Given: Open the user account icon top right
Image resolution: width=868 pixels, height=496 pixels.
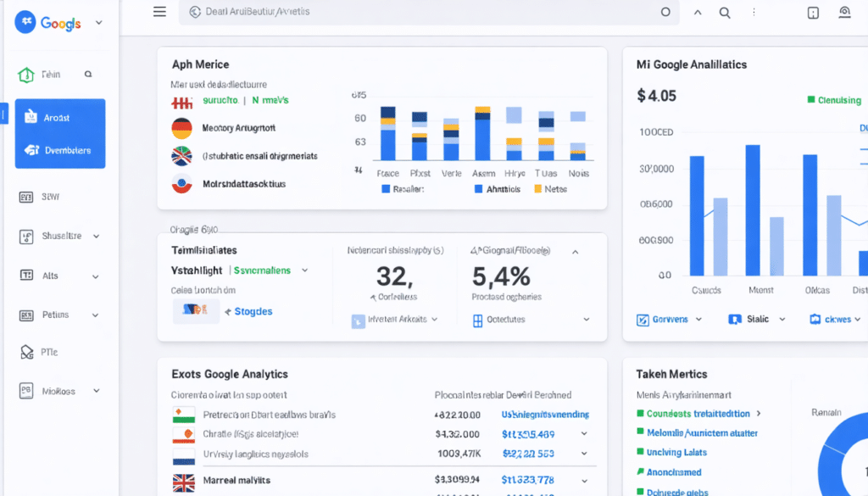Looking at the screenshot, I should coord(844,12).
